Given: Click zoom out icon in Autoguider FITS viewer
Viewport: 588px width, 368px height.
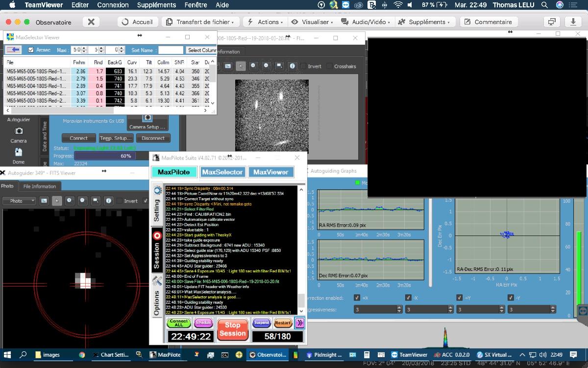Looking at the screenshot, I should click(x=82, y=201).
